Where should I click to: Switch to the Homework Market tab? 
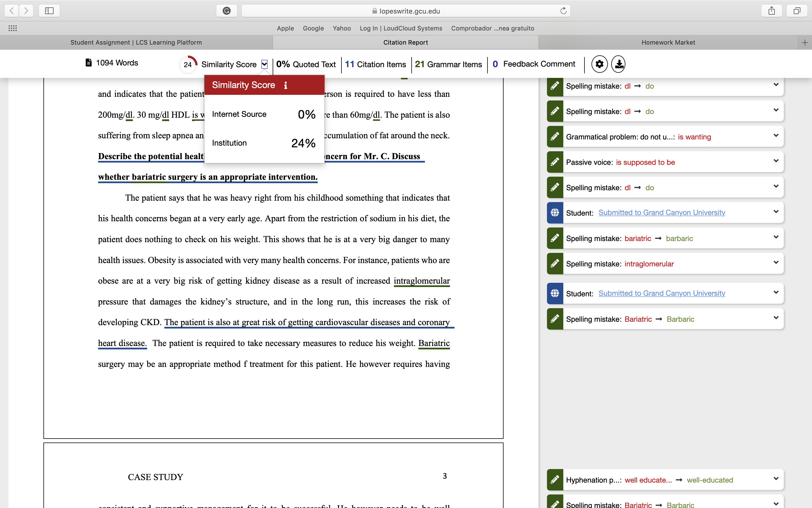(x=668, y=42)
